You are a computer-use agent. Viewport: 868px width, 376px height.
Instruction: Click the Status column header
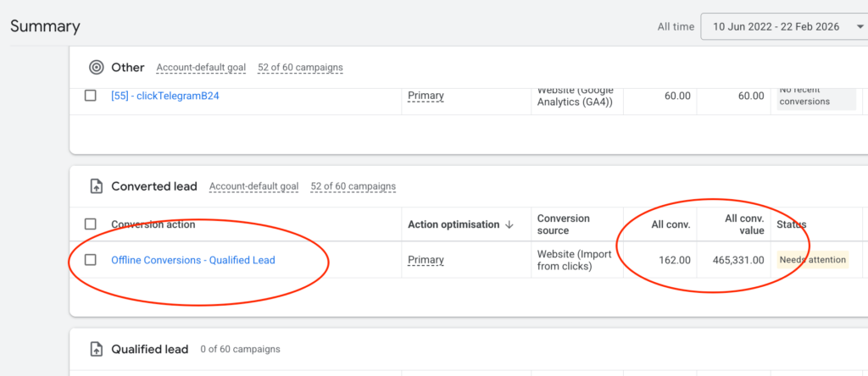pos(791,224)
